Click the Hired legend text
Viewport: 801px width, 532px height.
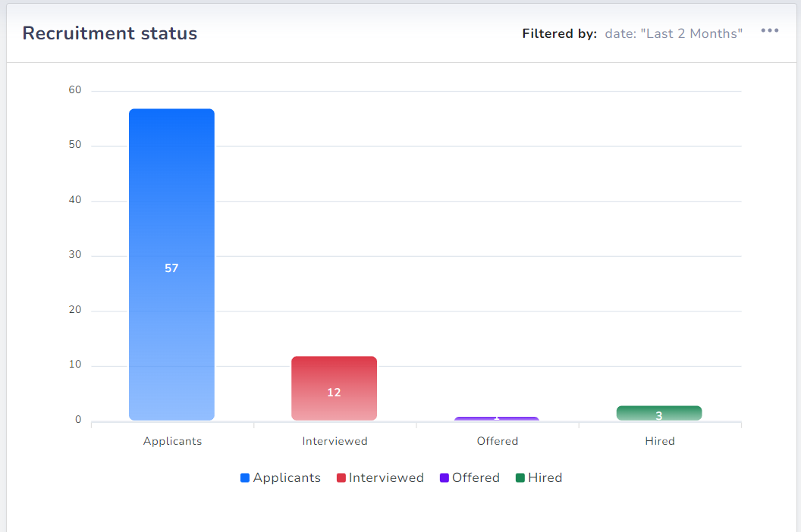click(547, 477)
